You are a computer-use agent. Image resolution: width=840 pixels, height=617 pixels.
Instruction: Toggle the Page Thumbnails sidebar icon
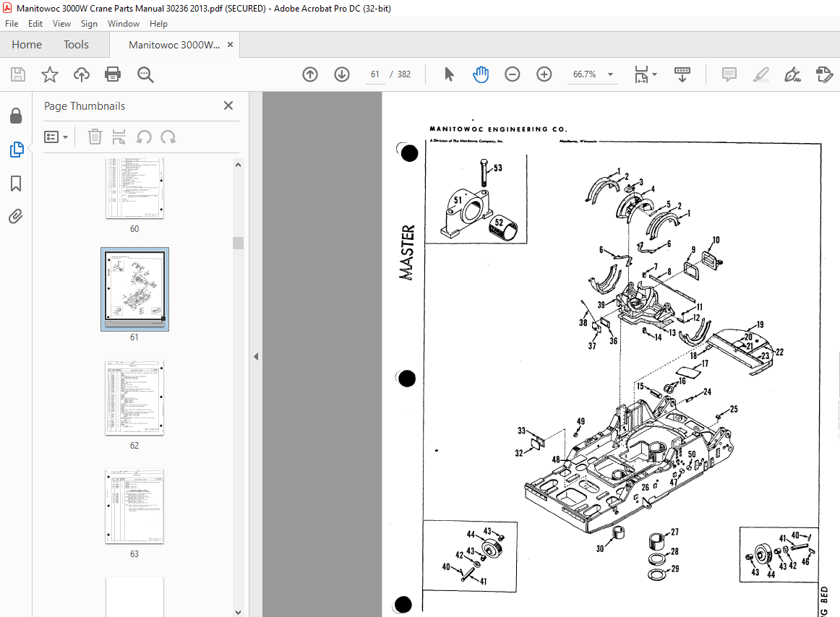[16, 150]
